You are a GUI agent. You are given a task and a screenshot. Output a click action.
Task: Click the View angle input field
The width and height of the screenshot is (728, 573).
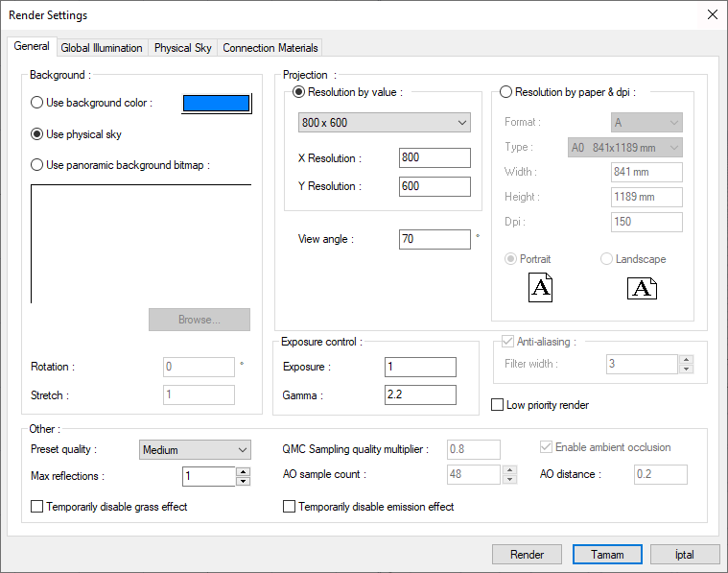point(434,239)
